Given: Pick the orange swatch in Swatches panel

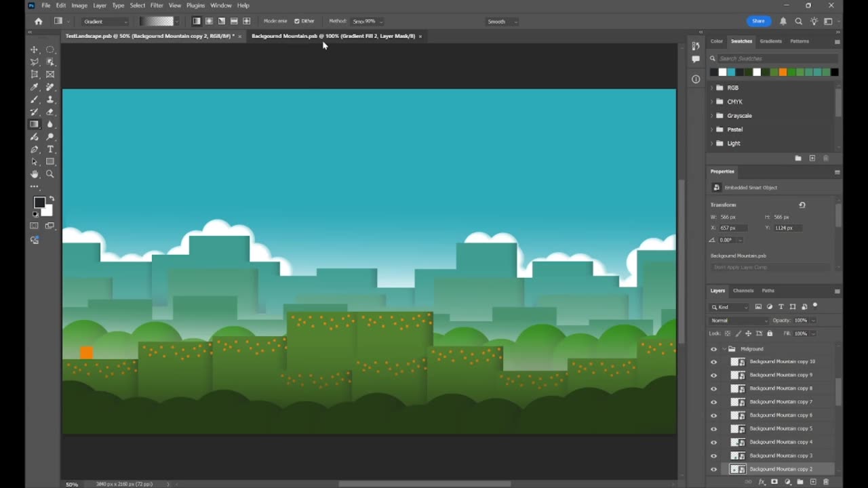Looking at the screenshot, I should [x=783, y=73].
